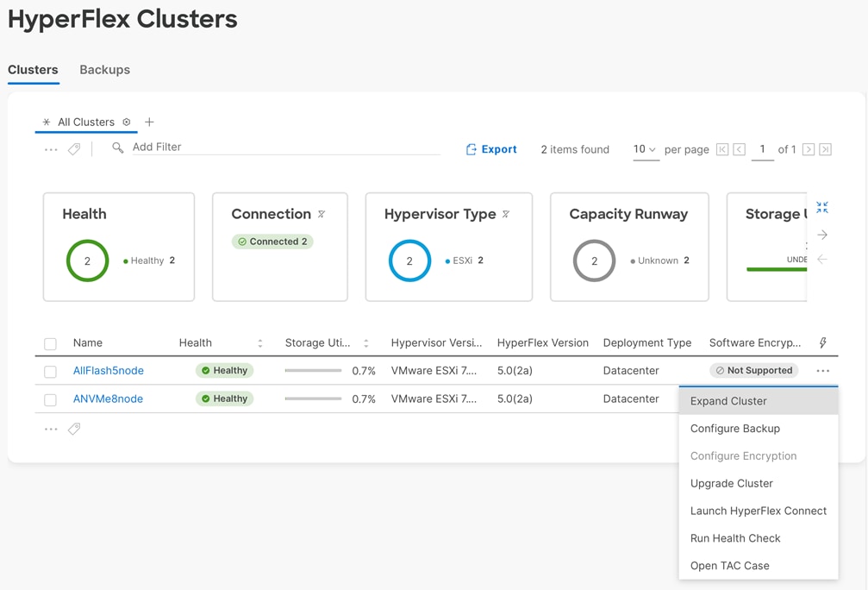Viewport: 868px width, 590px height.
Task: Go to previous page of results
Action: click(739, 149)
